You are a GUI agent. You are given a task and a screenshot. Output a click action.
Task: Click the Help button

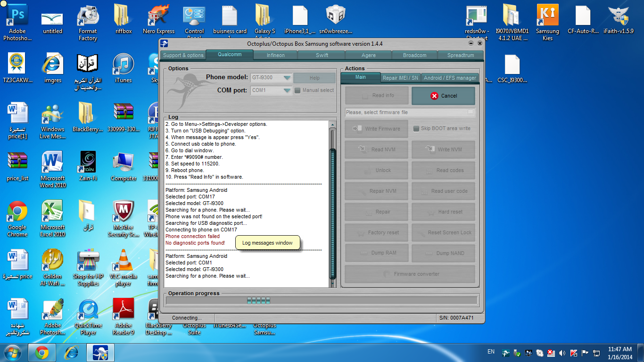coord(314,78)
